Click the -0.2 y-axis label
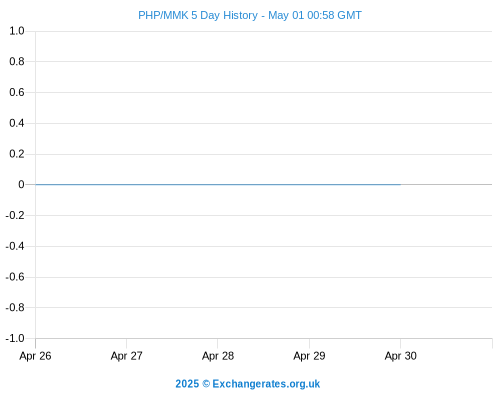 [x=15, y=215]
